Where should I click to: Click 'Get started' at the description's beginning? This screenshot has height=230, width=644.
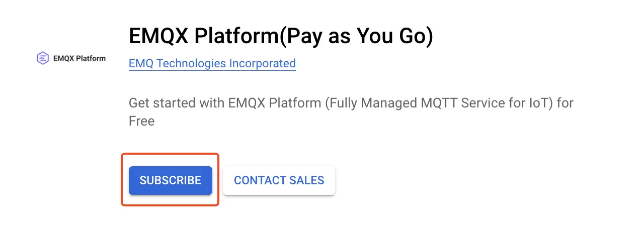tap(160, 103)
